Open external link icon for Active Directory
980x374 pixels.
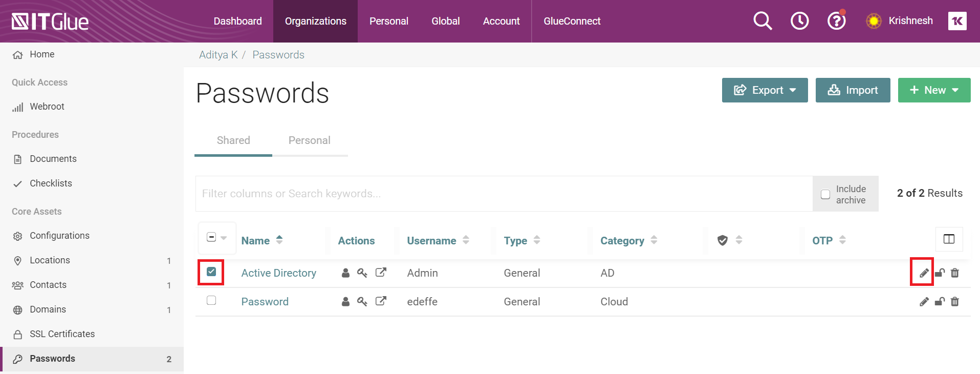(381, 273)
